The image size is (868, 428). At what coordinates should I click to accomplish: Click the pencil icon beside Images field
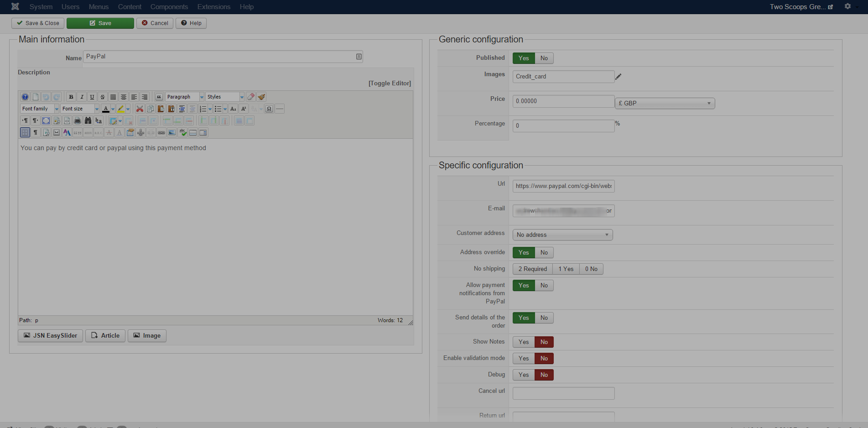[619, 77]
